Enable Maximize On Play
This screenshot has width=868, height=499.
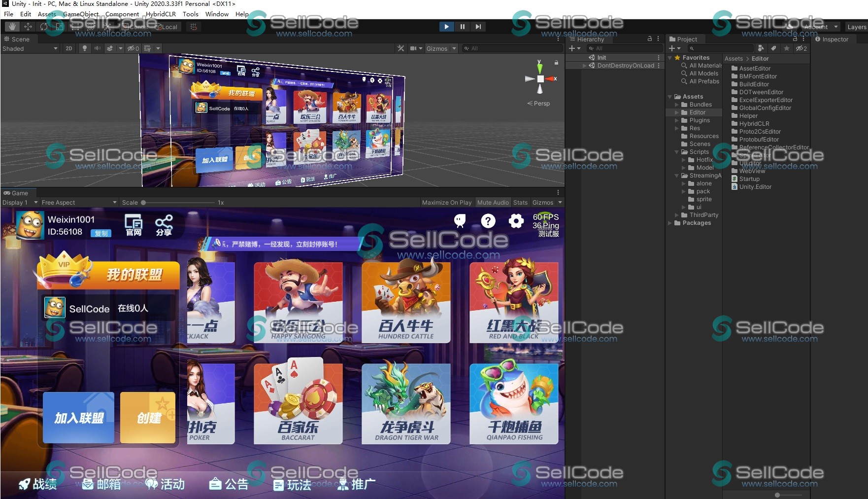coord(446,203)
